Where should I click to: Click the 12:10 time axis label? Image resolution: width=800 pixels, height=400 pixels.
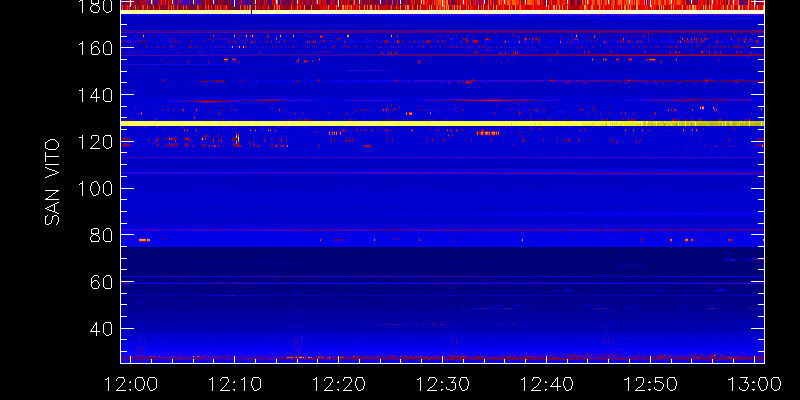(x=234, y=383)
